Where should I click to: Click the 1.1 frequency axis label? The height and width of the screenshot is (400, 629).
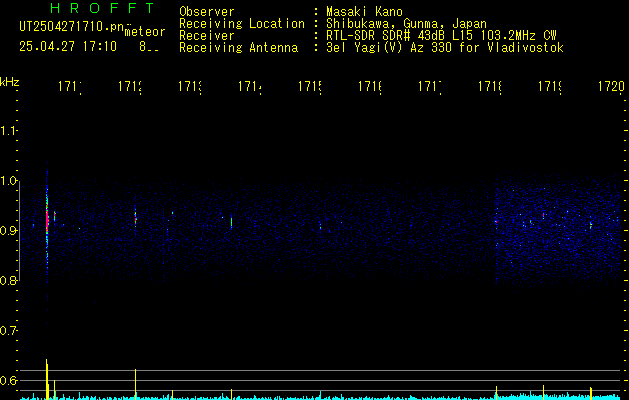point(9,131)
